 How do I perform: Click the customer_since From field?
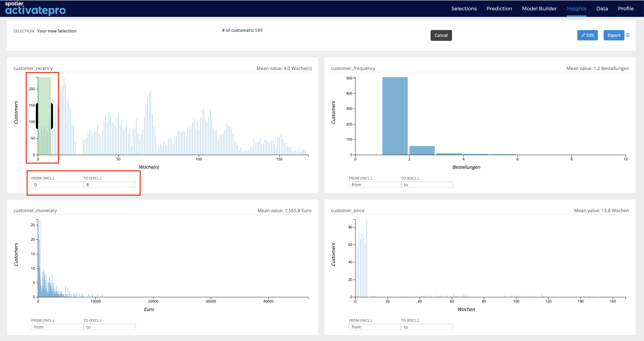[x=375, y=327]
